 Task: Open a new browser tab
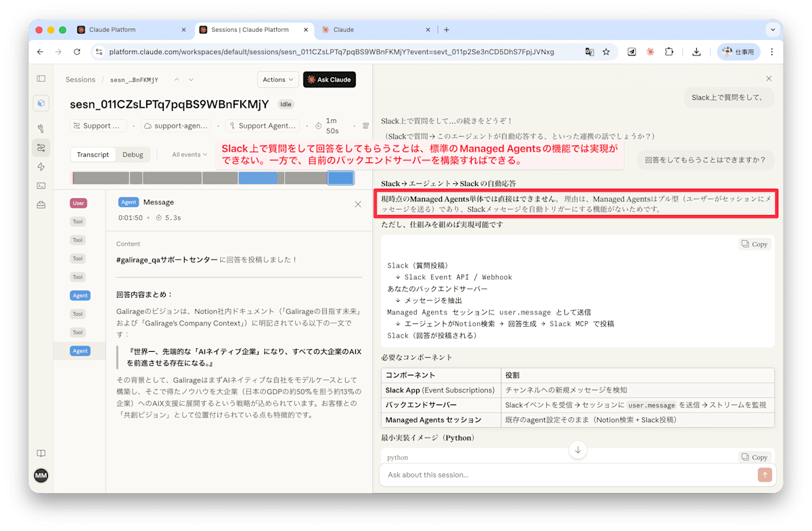[x=447, y=30]
